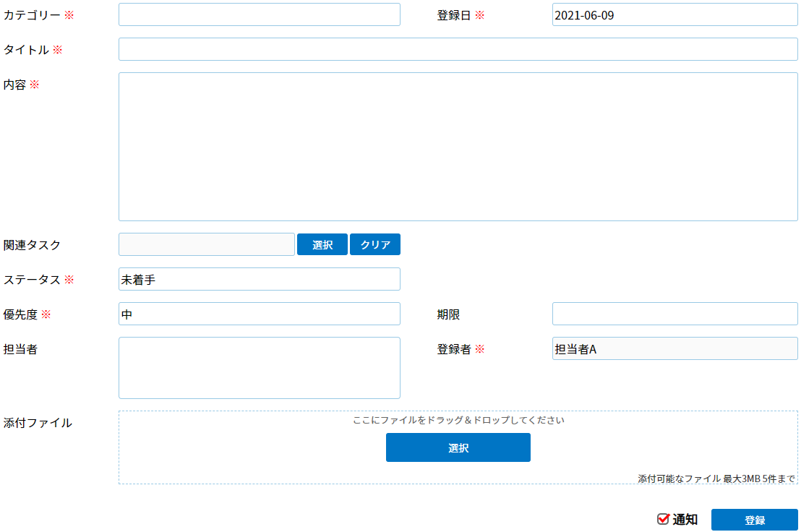
Task: Click the 期限 deadline field
Action: [674, 314]
